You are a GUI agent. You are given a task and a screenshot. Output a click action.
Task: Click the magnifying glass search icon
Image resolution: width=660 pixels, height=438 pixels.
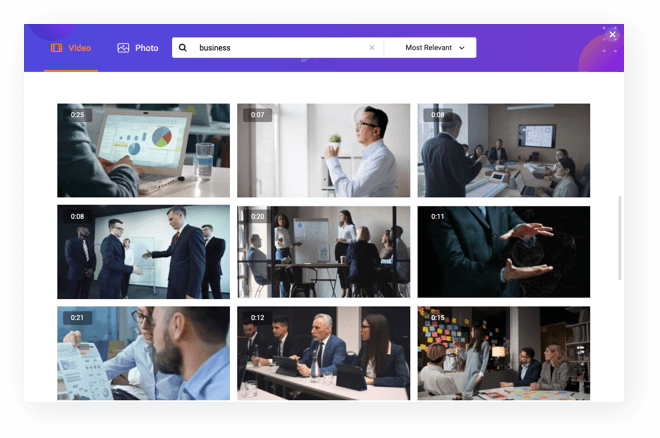click(x=183, y=48)
